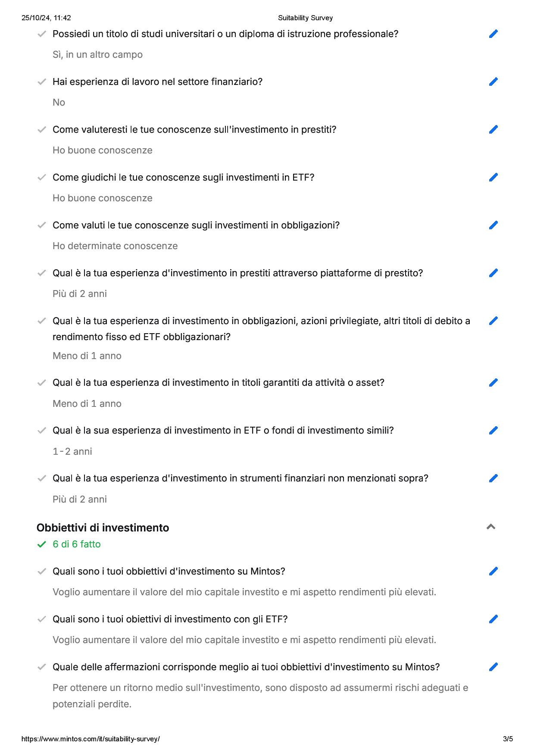Click the answer text 'Più di 2 anni'

tap(80, 294)
